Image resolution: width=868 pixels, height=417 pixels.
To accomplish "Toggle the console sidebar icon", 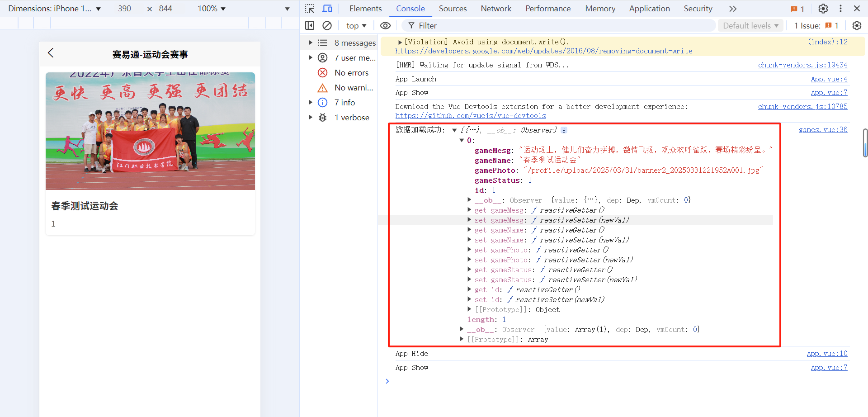I will 310,26.
